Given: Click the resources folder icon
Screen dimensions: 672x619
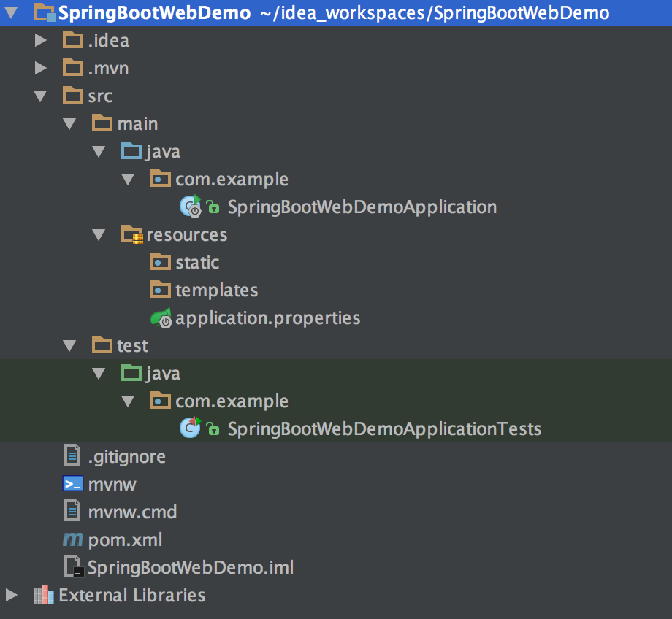Looking at the screenshot, I should pos(132,234).
